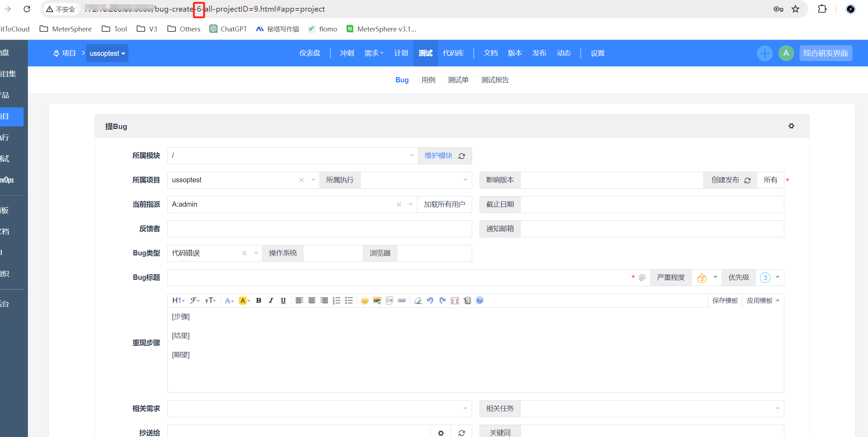Screen dimensions: 868x437
Task: Open the 优先级 priority dropdown
Action: coord(770,277)
